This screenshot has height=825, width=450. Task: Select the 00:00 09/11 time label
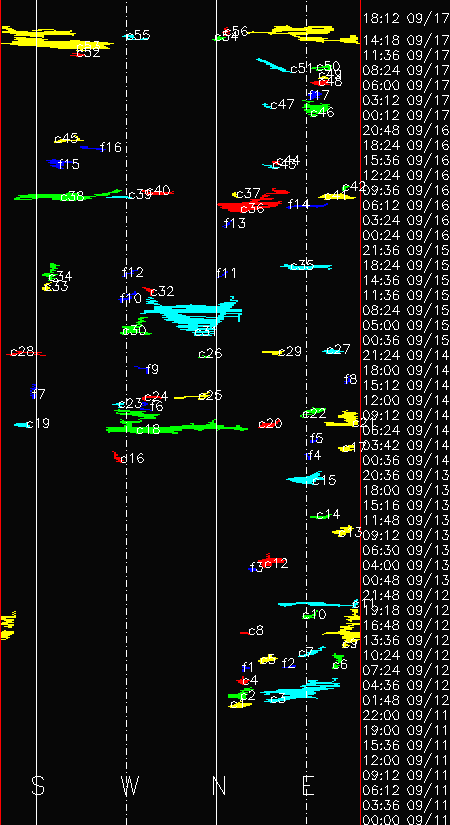(x=406, y=820)
